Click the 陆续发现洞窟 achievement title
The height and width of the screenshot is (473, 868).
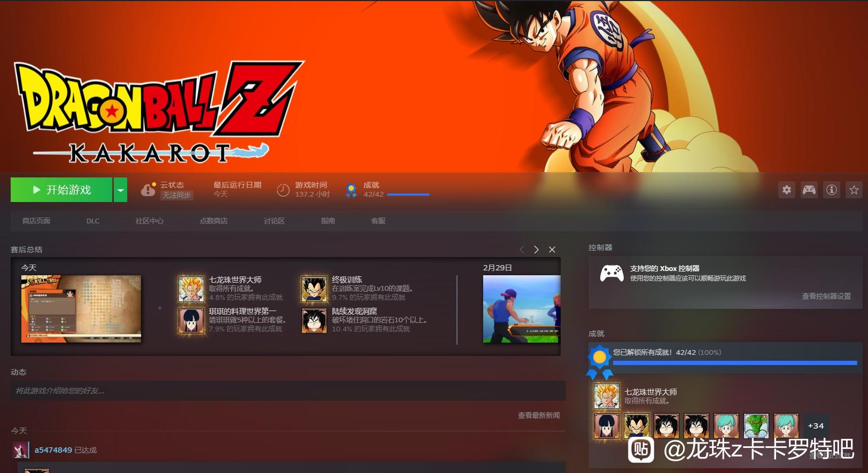point(354,311)
